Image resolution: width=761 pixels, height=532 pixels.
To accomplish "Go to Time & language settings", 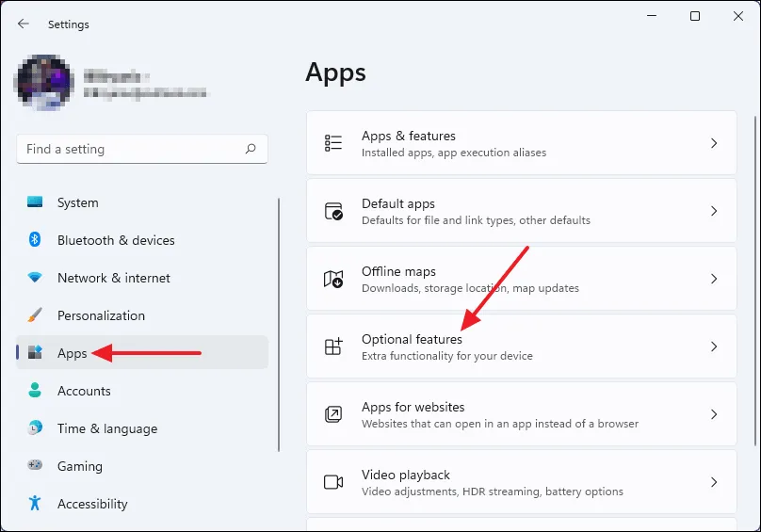I will 106,428.
